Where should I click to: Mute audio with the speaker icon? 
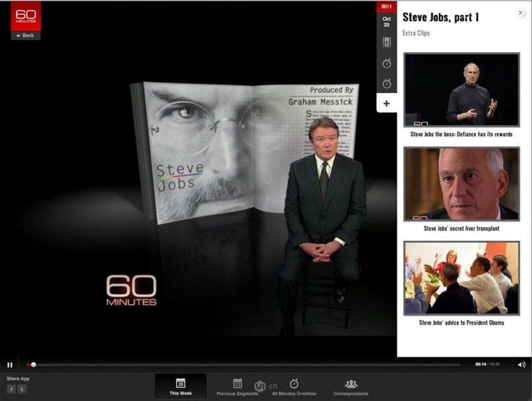pyautogui.click(x=522, y=365)
